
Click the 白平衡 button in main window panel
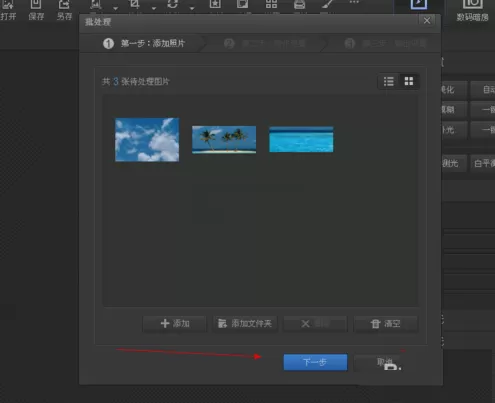click(483, 163)
